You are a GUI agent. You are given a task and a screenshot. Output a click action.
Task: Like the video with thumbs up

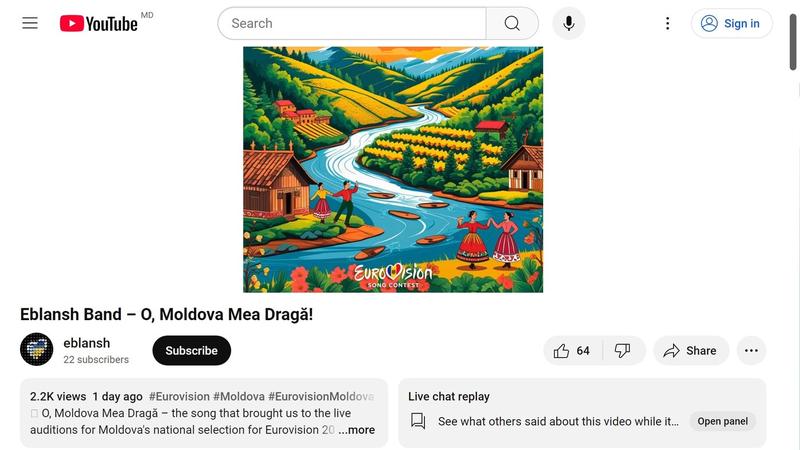point(572,351)
